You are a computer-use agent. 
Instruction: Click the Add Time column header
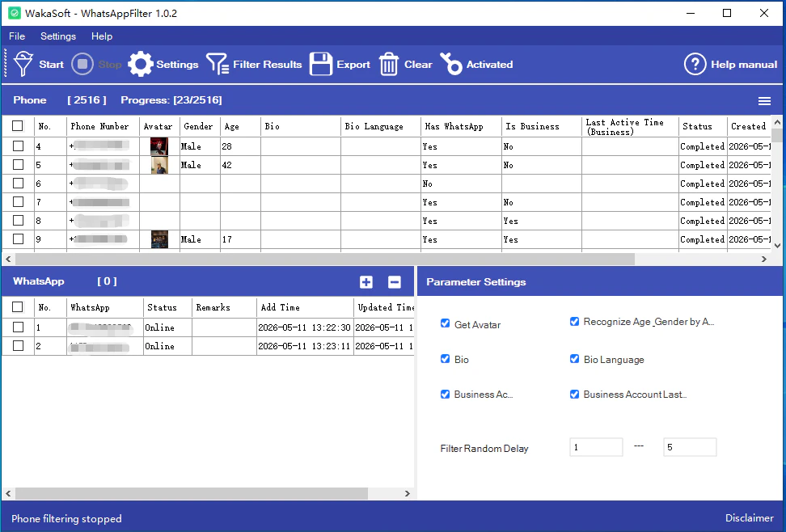tap(305, 307)
